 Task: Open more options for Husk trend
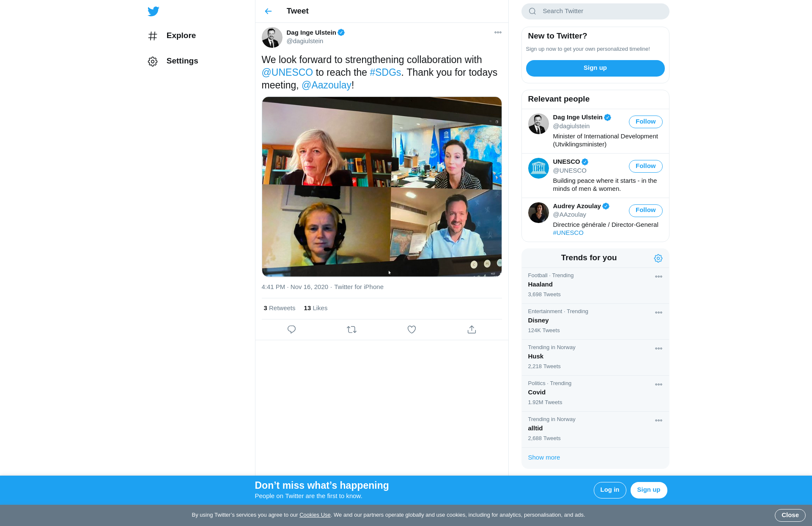[x=658, y=349]
